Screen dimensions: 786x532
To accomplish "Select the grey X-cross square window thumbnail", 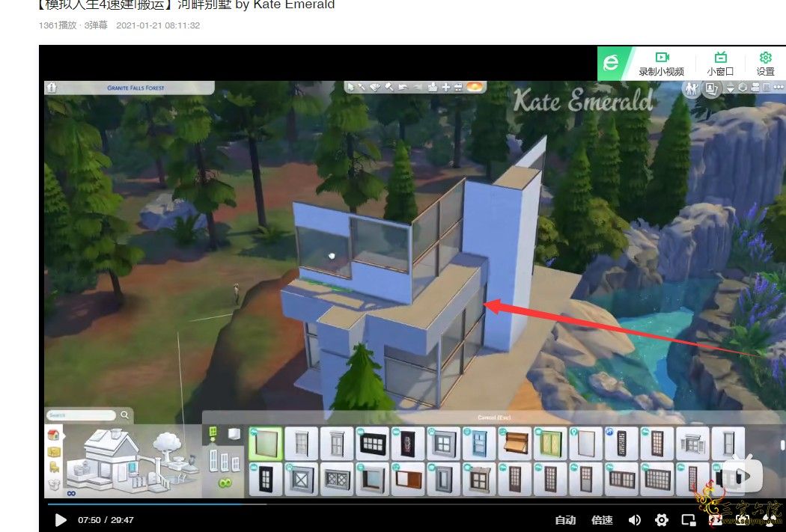I will 301,480.
